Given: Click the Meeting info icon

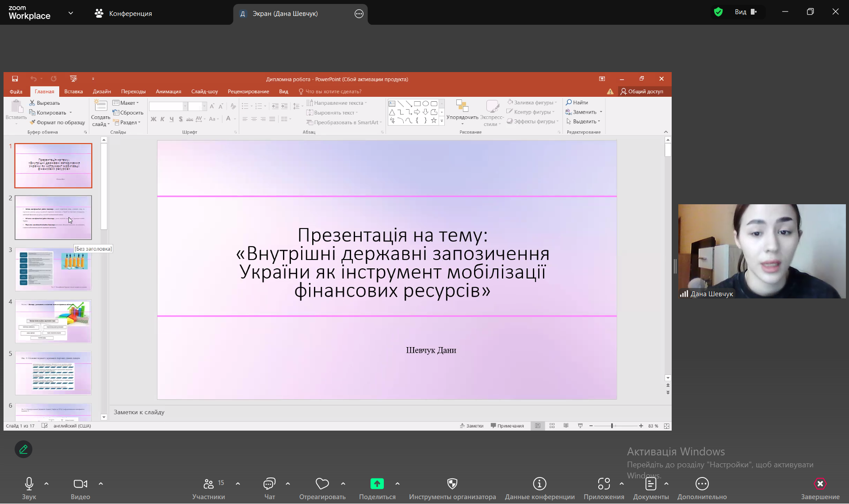Looking at the screenshot, I should pyautogui.click(x=539, y=484).
